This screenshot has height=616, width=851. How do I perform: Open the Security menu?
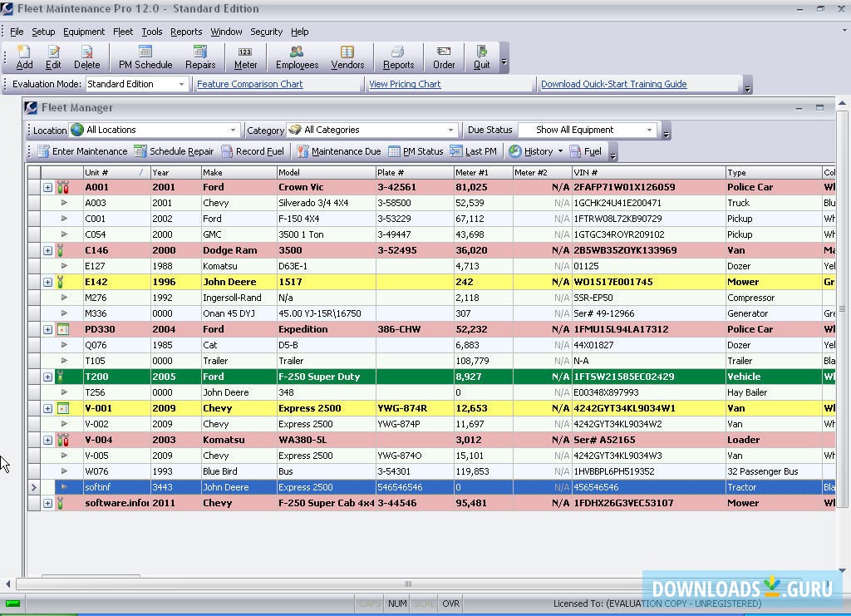tap(266, 32)
